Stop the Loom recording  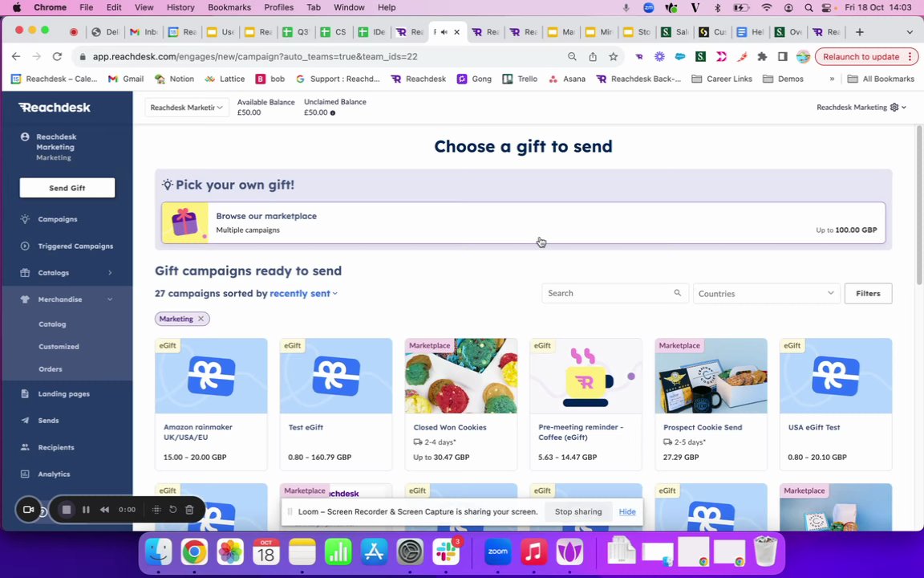pos(67,510)
